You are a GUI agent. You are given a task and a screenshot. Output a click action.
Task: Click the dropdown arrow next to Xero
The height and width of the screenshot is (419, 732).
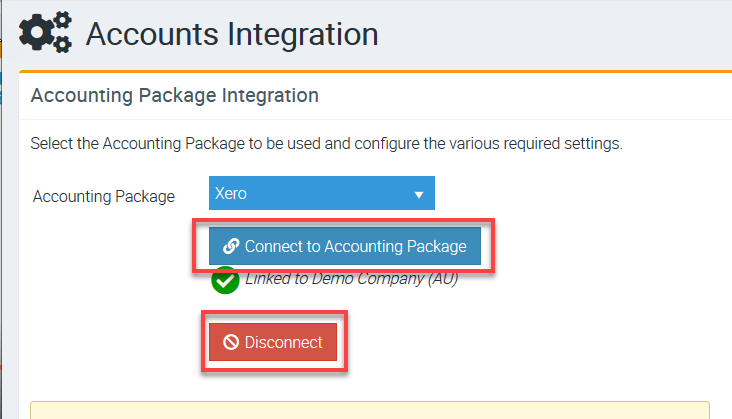click(x=419, y=195)
